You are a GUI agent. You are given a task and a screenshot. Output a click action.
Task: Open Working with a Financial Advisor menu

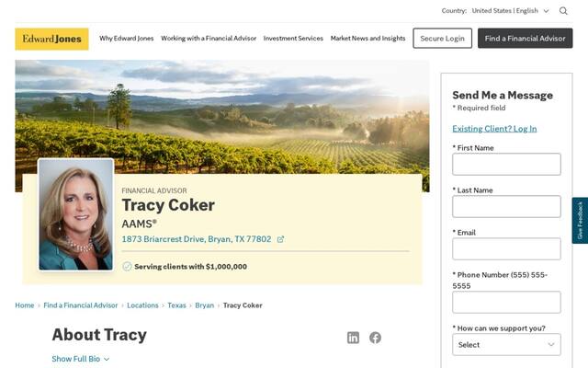[209, 39]
